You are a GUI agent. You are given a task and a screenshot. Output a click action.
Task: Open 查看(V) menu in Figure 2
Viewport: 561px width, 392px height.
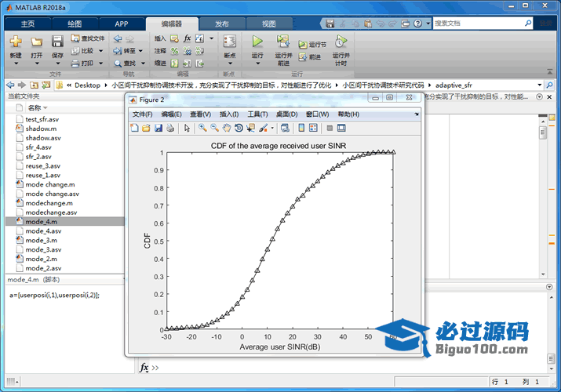click(x=200, y=114)
